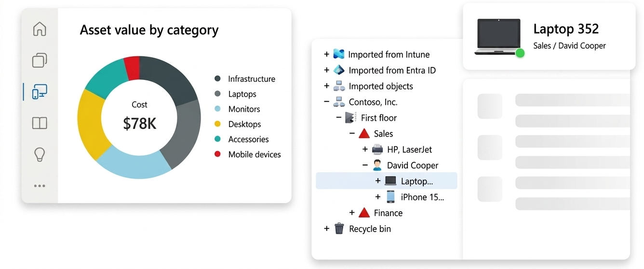Image resolution: width=644 pixels, height=269 pixels.
Task: Expand the Imported from Intune node
Action: [327, 54]
